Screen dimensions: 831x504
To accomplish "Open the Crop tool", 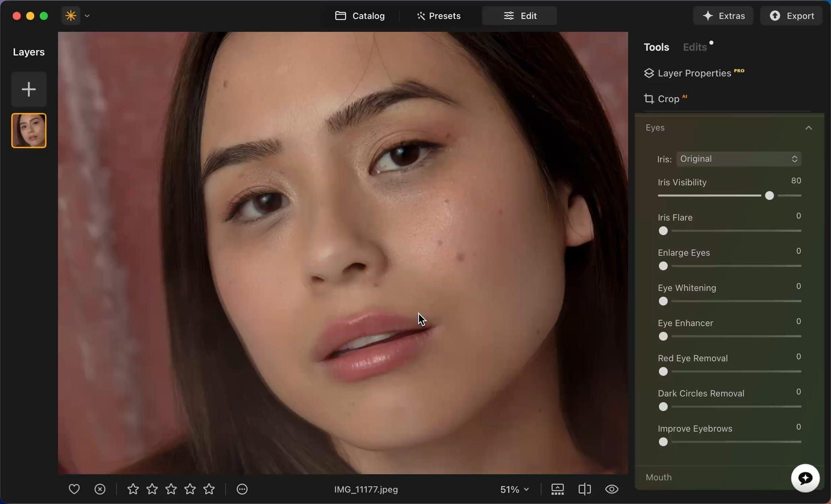I will click(x=666, y=99).
